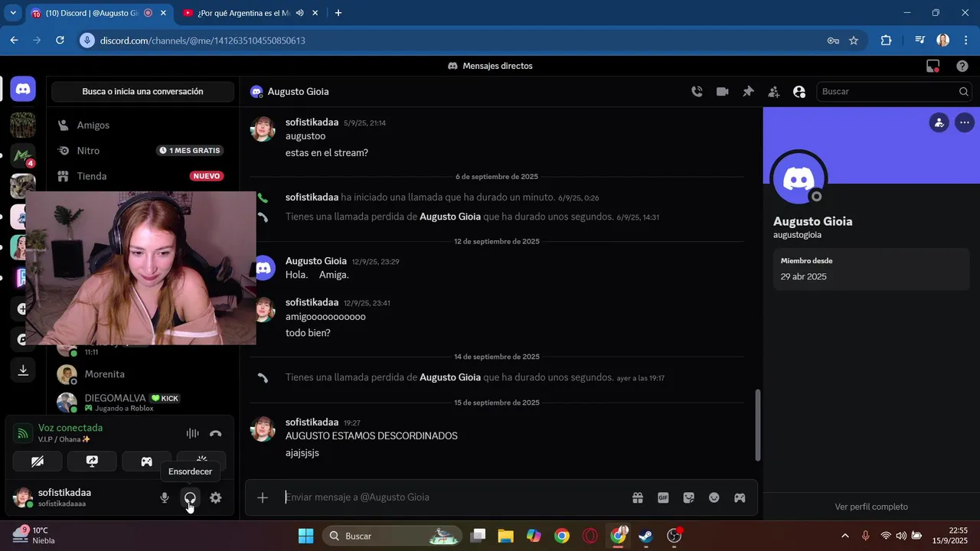Open Morenita direct message

coord(142,374)
